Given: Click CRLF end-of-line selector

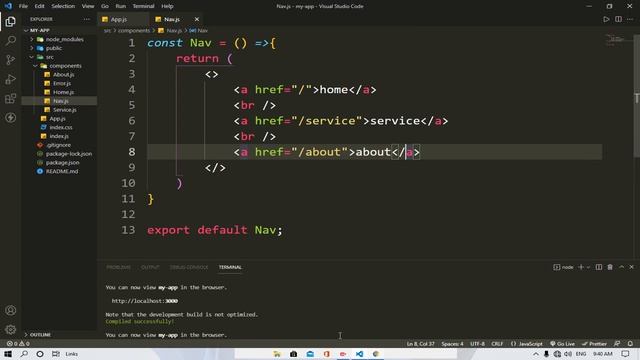Looking at the screenshot, I should (x=497, y=344).
